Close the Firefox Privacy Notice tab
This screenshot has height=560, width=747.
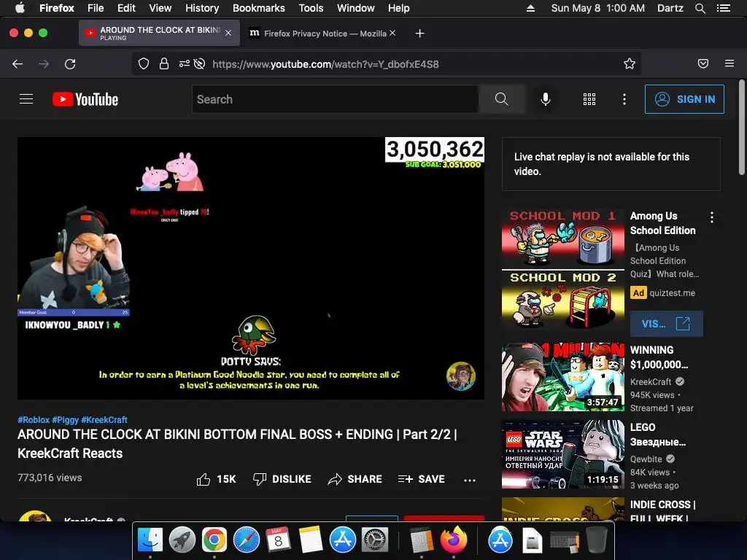[392, 33]
